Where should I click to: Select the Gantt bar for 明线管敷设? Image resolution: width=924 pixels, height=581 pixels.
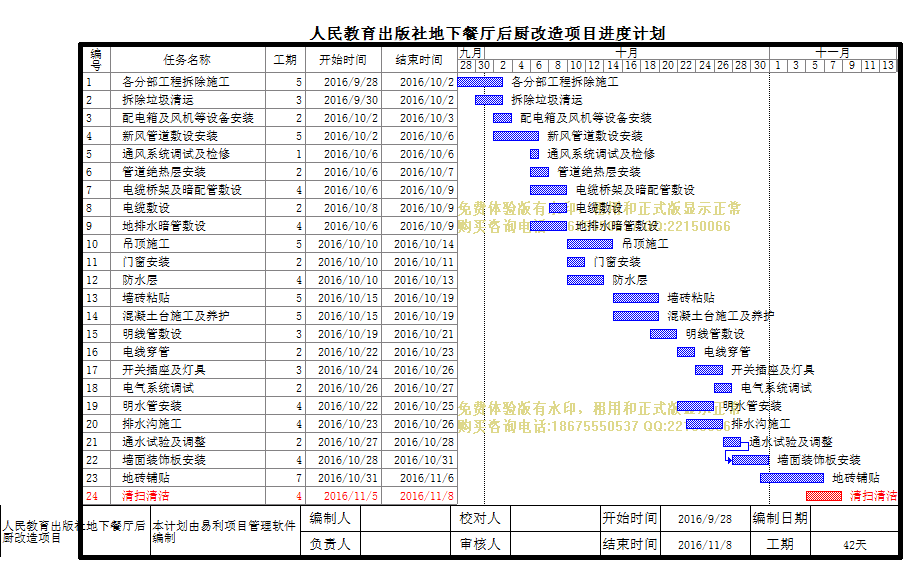664,334
